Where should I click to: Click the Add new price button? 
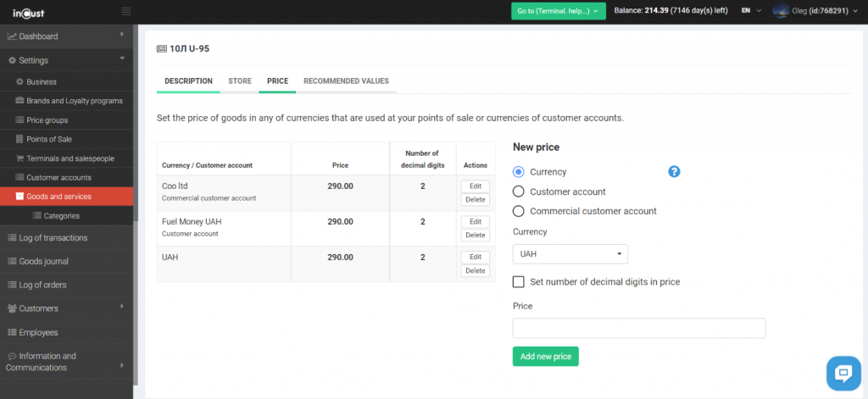(545, 357)
